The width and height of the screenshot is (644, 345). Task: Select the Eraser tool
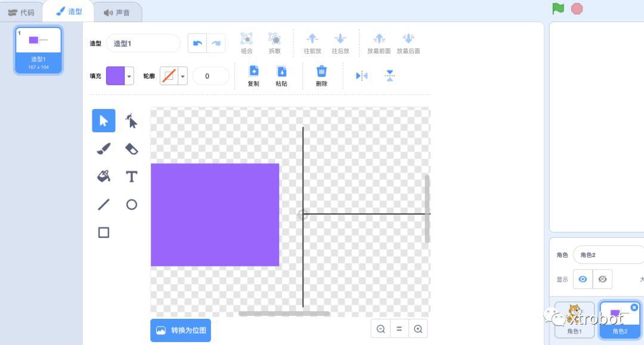pyautogui.click(x=131, y=149)
